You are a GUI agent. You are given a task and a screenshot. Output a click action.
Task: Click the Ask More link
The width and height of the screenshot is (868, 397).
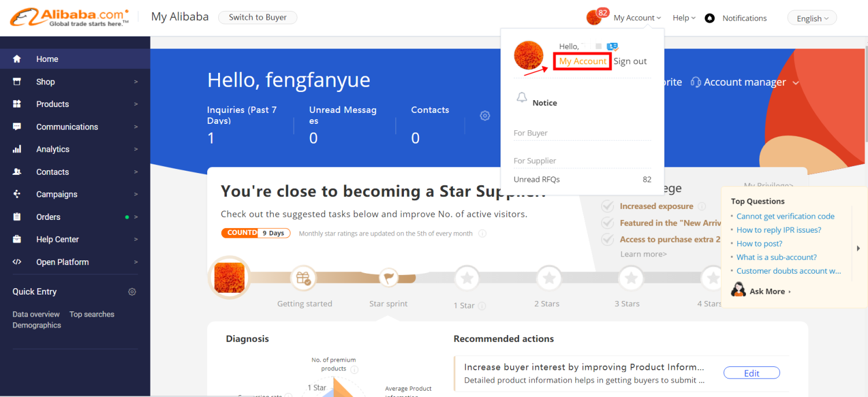(770, 291)
